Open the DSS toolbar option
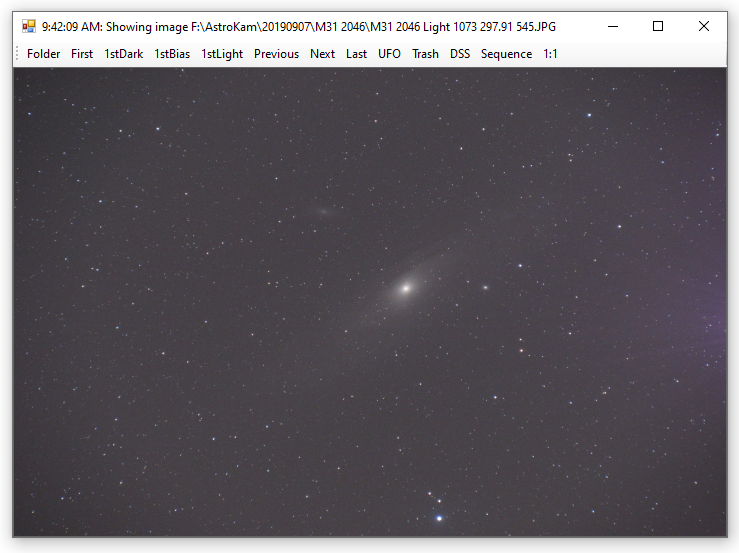 460,54
